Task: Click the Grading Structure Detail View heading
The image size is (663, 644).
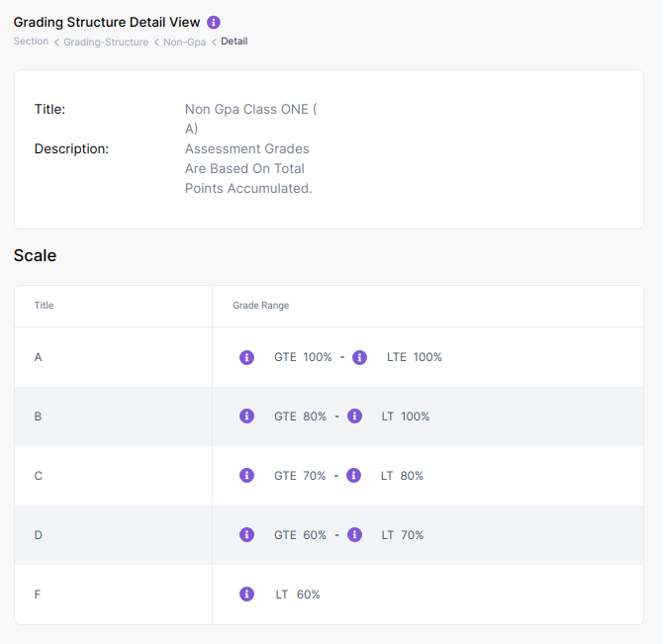Action: [x=107, y=22]
